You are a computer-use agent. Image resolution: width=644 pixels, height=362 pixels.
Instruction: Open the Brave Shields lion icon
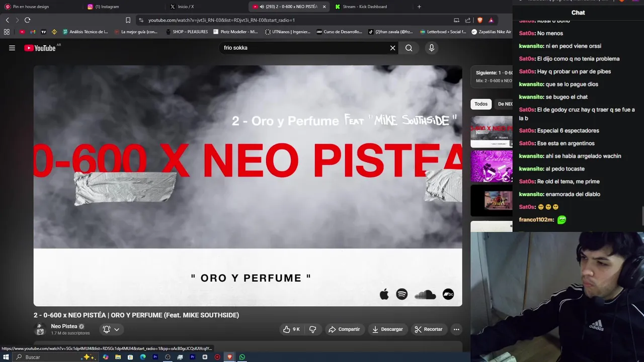click(x=480, y=20)
